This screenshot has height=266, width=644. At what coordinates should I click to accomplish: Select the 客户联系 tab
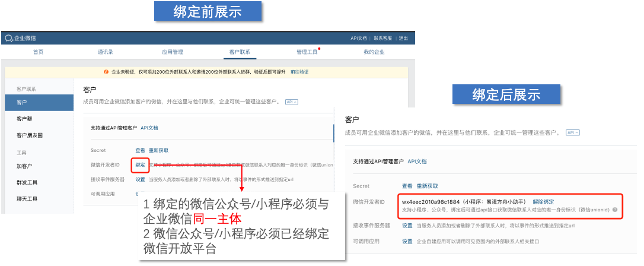pyautogui.click(x=240, y=52)
